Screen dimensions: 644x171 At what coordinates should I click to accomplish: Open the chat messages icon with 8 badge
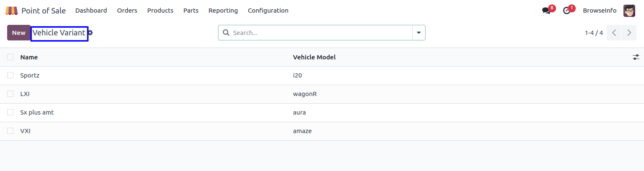tap(546, 11)
